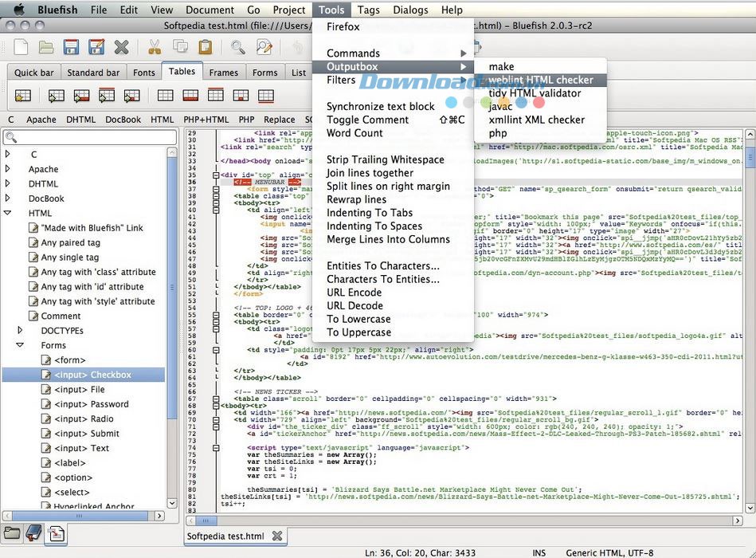
Task: Expand the DOCTYPEs tree node
Action: point(21,330)
